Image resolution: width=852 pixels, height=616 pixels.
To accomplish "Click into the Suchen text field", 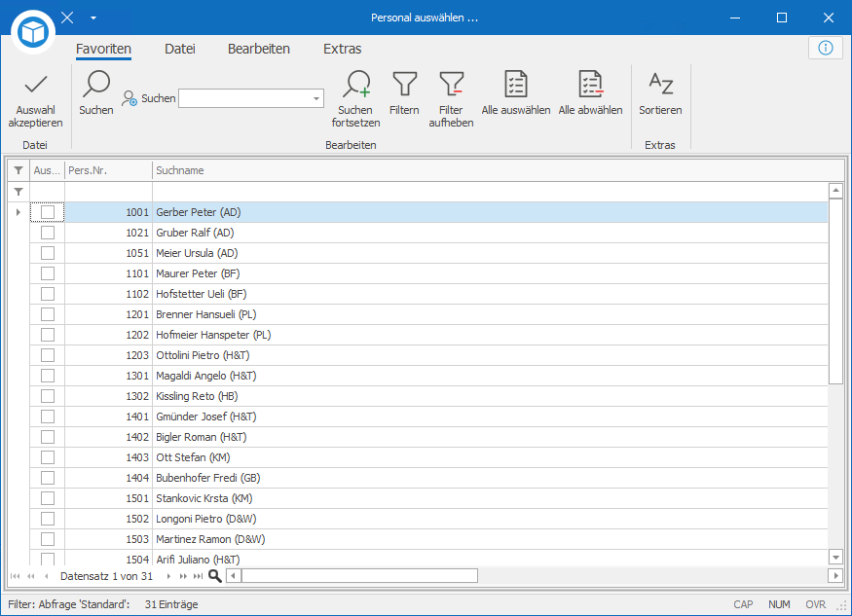I will 244,99.
